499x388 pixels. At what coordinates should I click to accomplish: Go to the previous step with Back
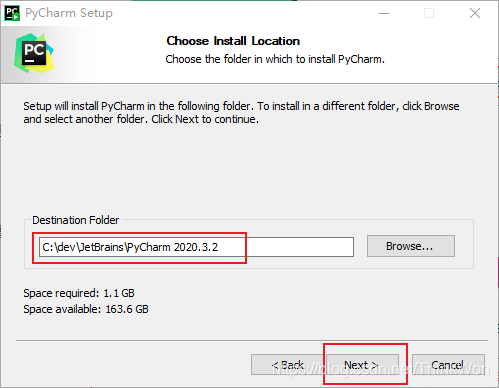coord(287,365)
